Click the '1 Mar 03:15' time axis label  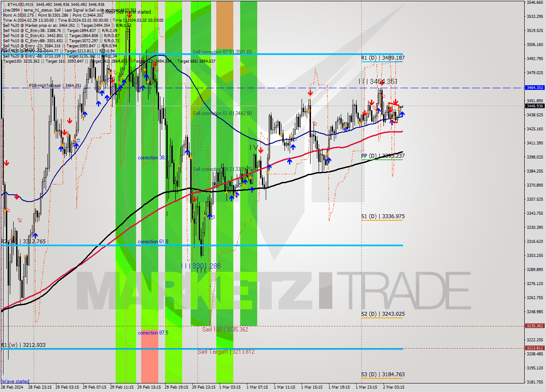pos(230,387)
